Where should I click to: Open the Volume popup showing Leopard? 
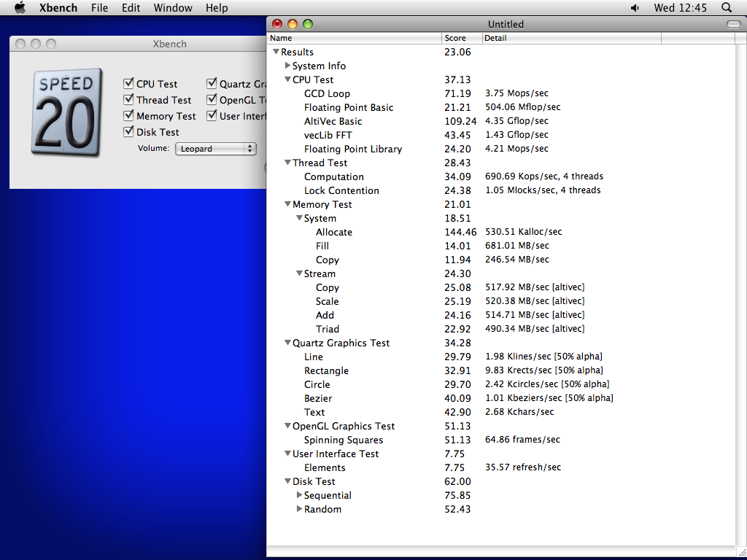[x=216, y=149]
